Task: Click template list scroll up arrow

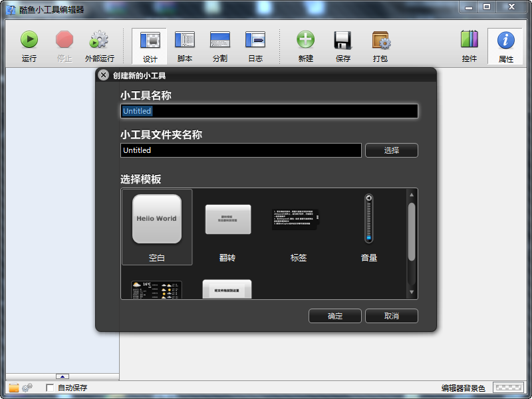Action: [412, 195]
